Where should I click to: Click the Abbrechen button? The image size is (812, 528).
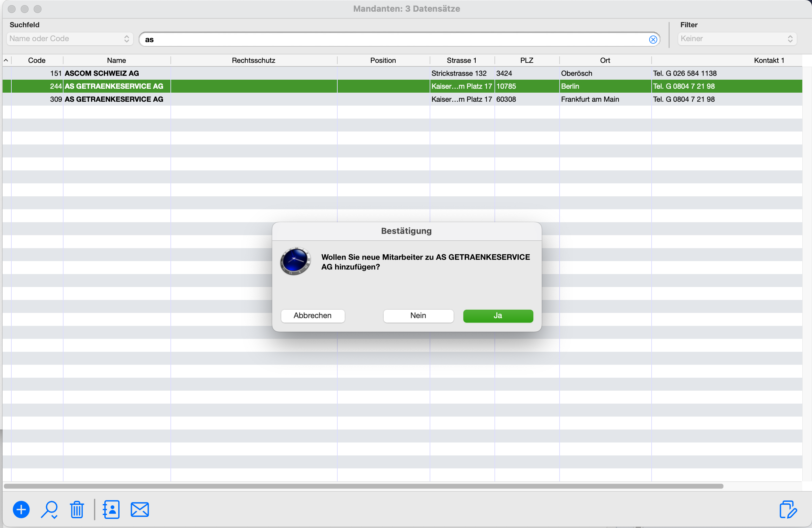tap(313, 316)
